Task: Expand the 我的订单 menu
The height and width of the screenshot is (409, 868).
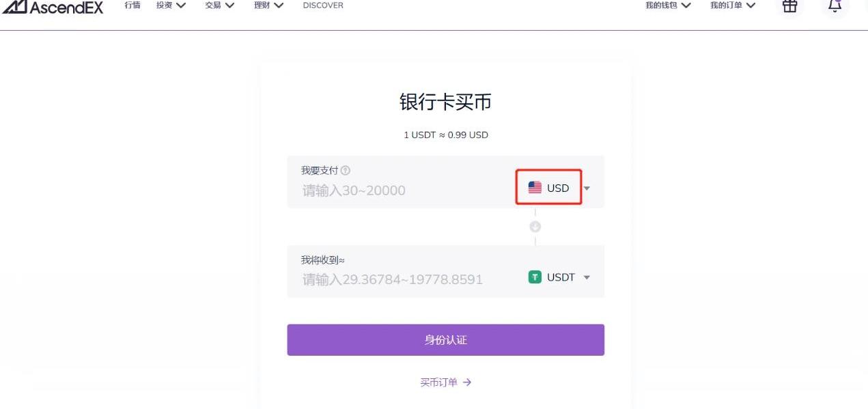Action: tap(733, 5)
